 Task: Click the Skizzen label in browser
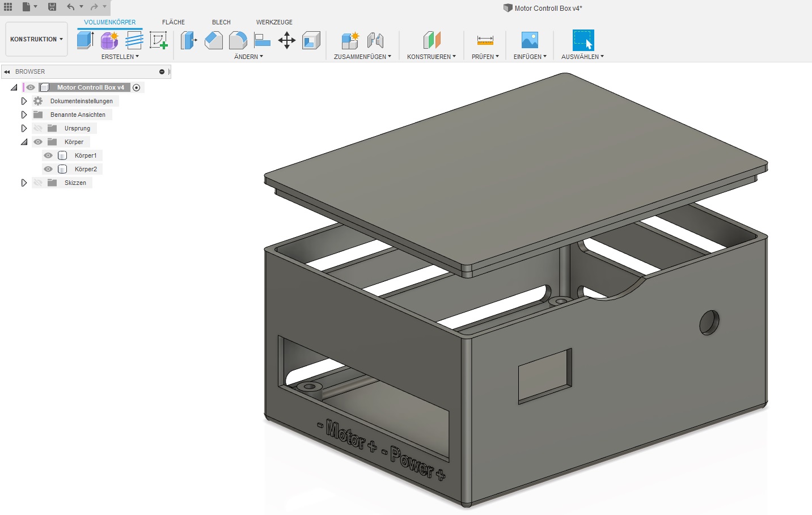tap(75, 183)
